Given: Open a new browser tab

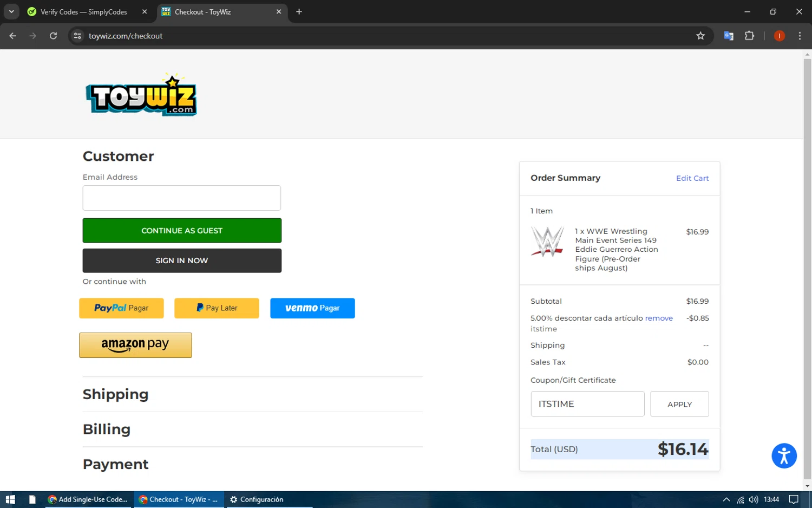Looking at the screenshot, I should tap(299, 11).
